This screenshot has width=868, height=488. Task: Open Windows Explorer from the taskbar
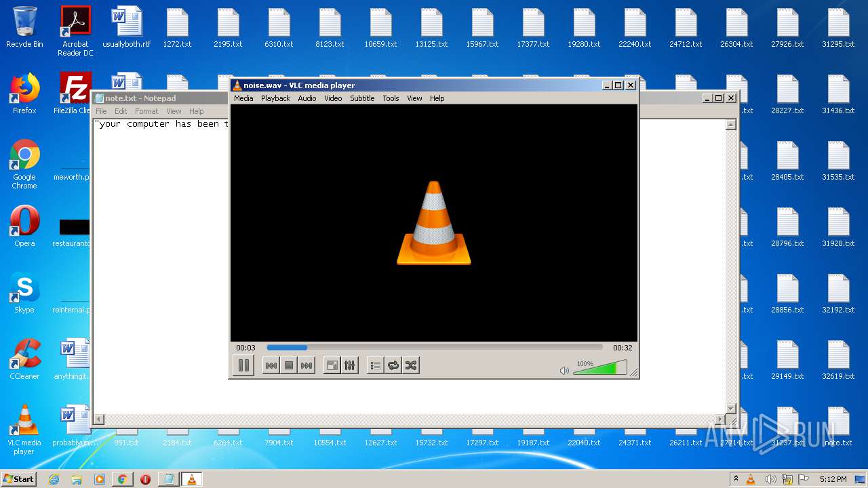pyautogui.click(x=77, y=479)
